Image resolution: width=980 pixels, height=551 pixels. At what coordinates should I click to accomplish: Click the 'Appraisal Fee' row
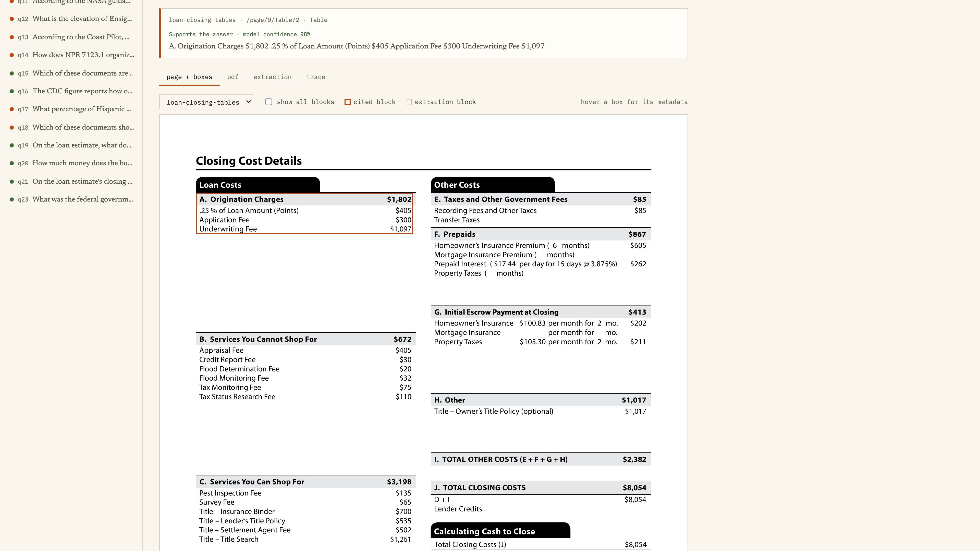(305, 350)
